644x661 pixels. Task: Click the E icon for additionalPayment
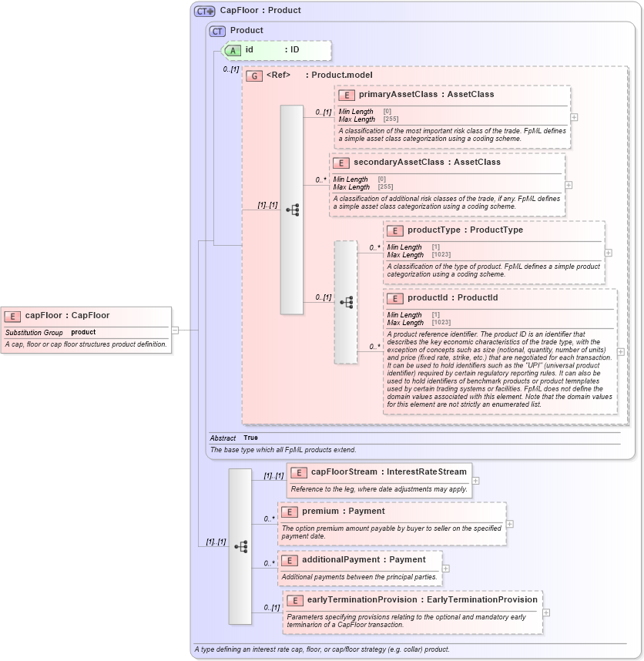pyautogui.click(x=291, y=559)
